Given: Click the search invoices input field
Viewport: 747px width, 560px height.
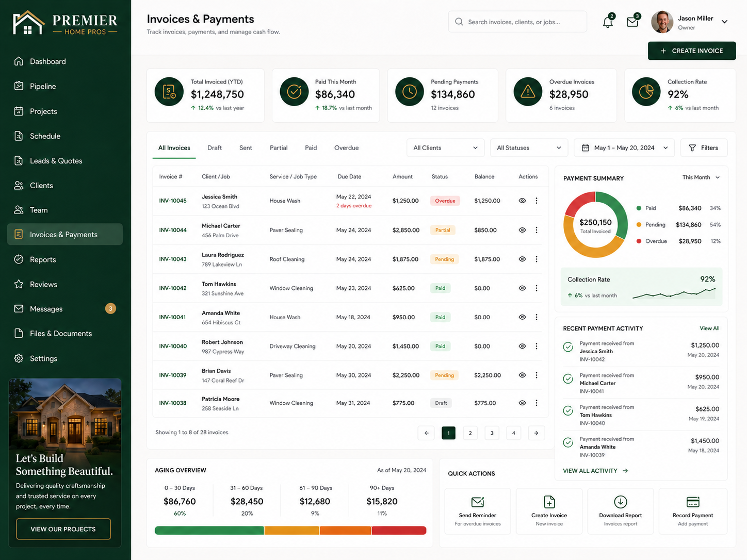Looking at the screenshot, I should [x=517, y=22].
